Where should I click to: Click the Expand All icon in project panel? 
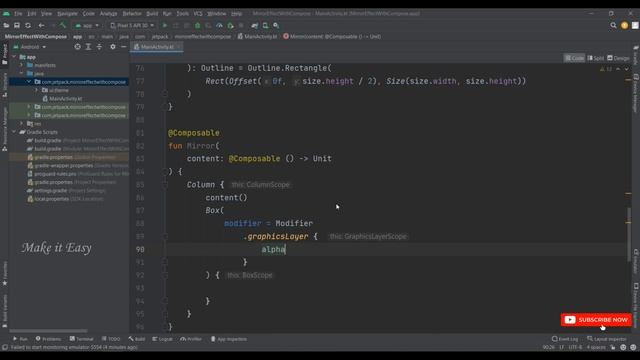[88, 47]
